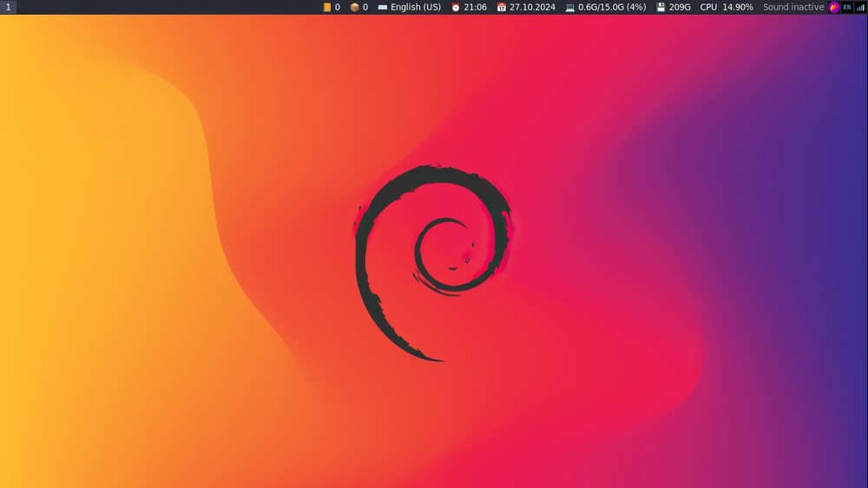868x488 pixels.
Task: Click the red alarm clock icon
Action: tap(456, 7)
